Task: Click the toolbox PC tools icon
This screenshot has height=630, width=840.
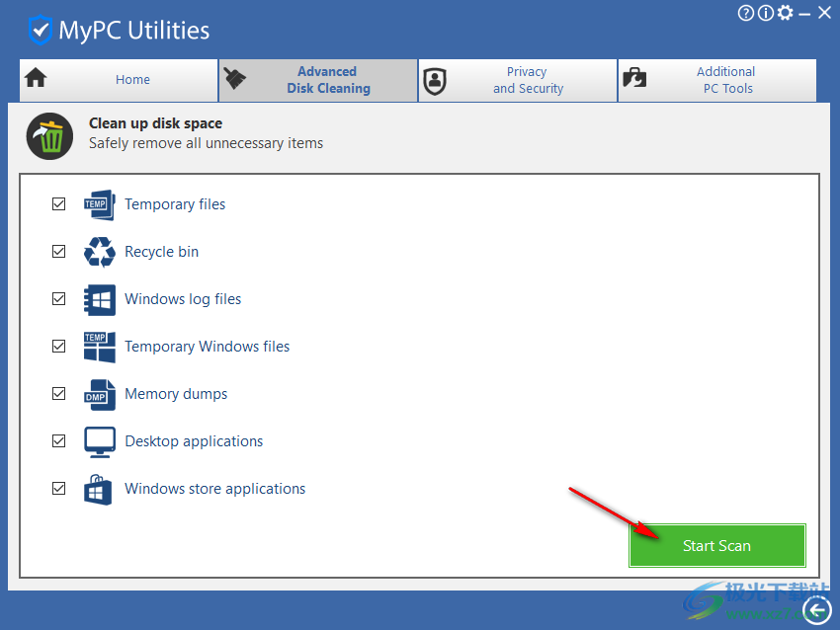Action: click(x=634, y=78)
